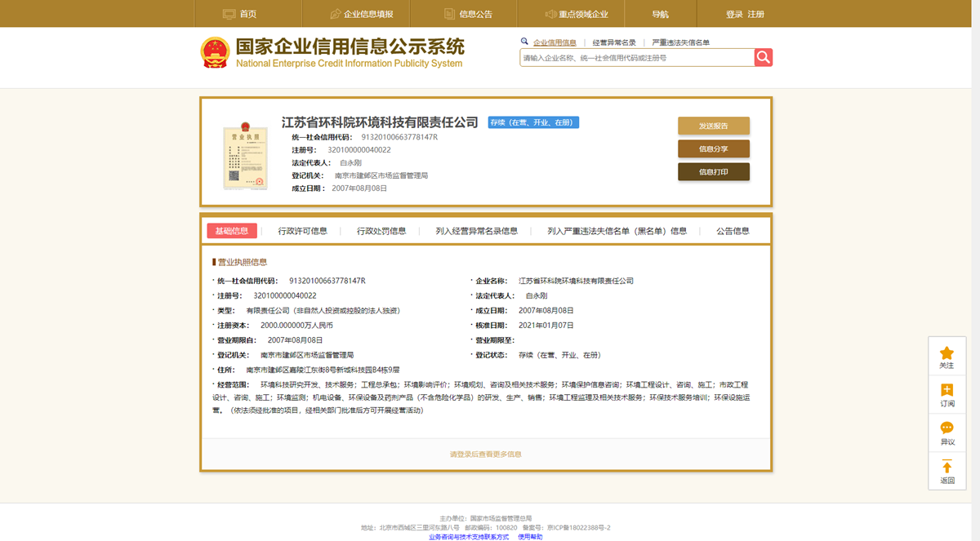Open 导航 in top navigation

(x=660, y=14)
